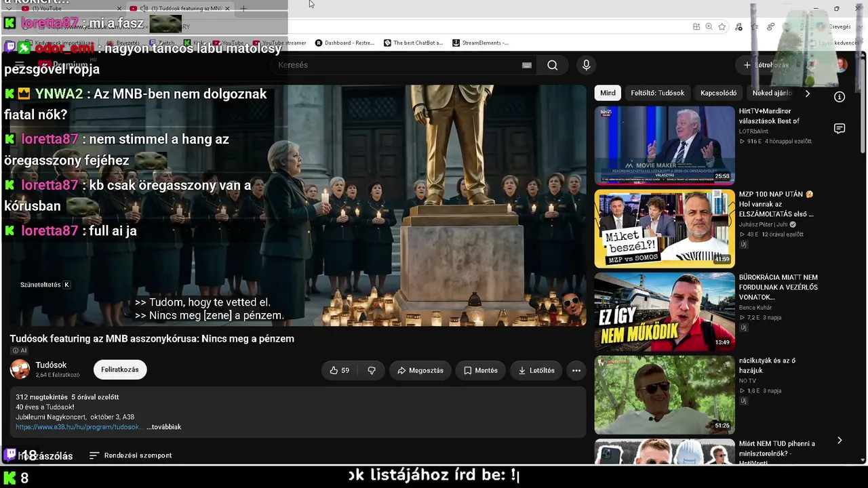The image size is (868, 488).
Task: Open the more actions three-dot menu
Action: (576, 371)
